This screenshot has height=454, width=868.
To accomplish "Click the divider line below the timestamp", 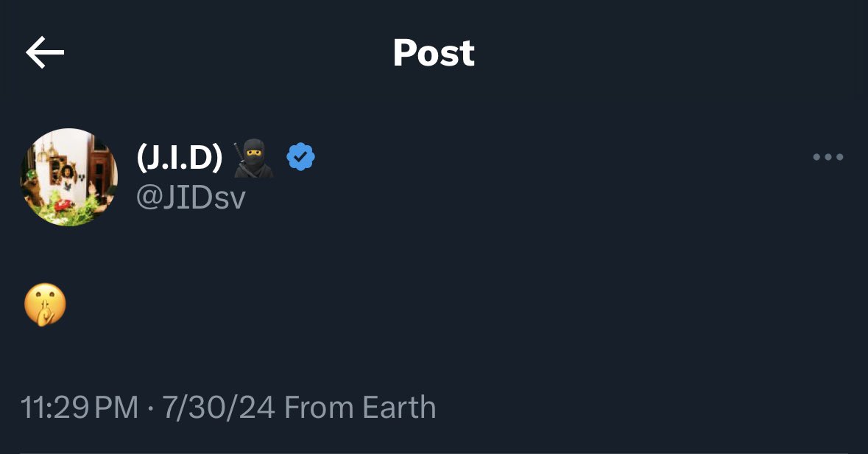I will (x=434, y=453).
